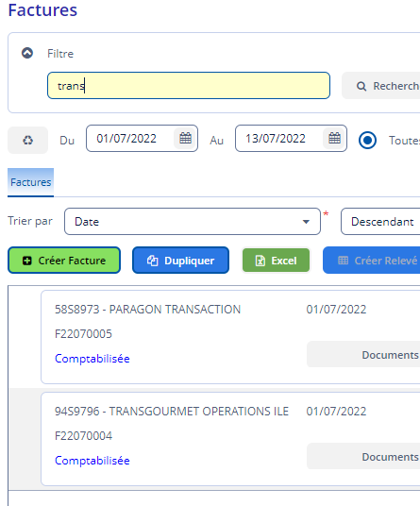Click the recycle reset icon button
This screenshot has height=506, width=420.
coord(27,140)
